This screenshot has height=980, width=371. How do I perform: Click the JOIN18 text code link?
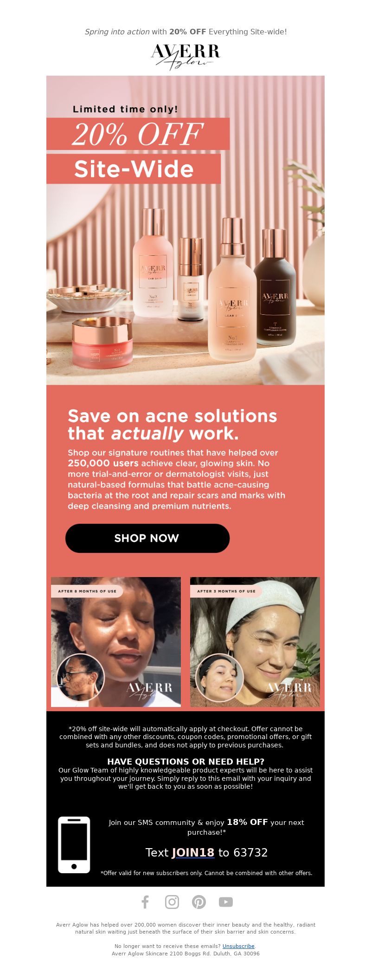tap(193, 853)
